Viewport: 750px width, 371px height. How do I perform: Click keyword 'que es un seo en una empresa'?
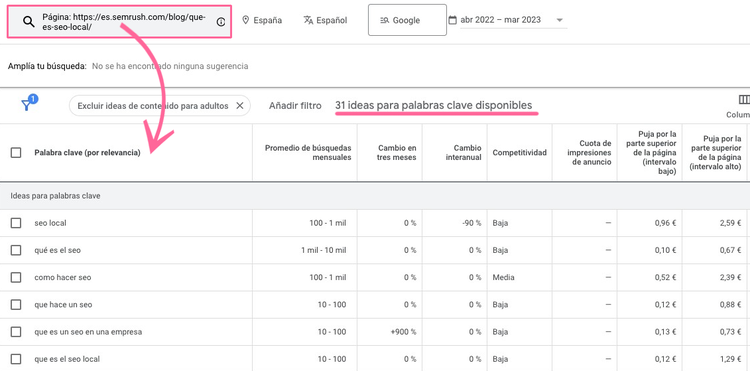click(x=88, y=332)
